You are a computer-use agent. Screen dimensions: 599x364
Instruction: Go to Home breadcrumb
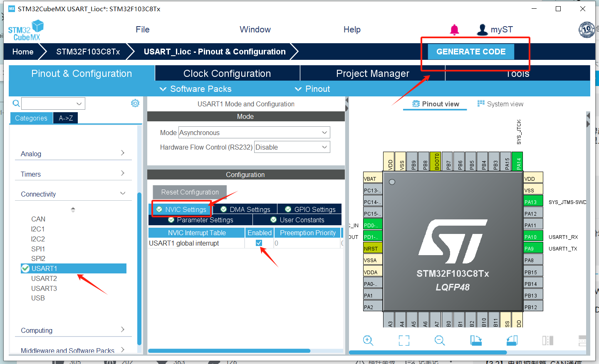point(23,52)
